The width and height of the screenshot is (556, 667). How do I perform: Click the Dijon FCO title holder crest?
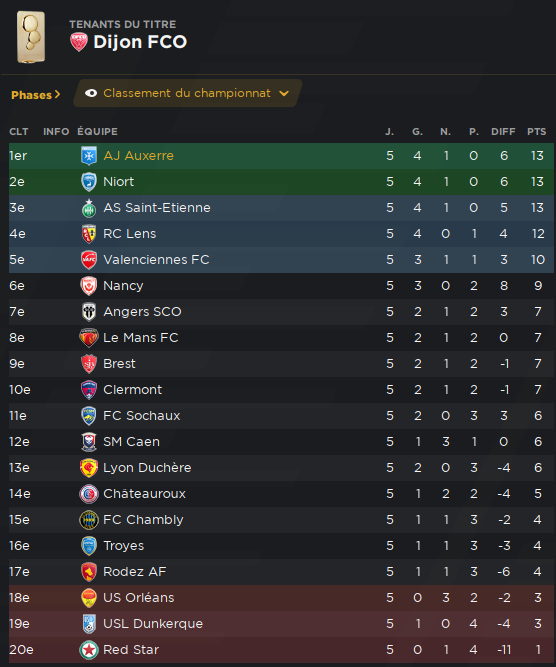[x=79, y=42]
